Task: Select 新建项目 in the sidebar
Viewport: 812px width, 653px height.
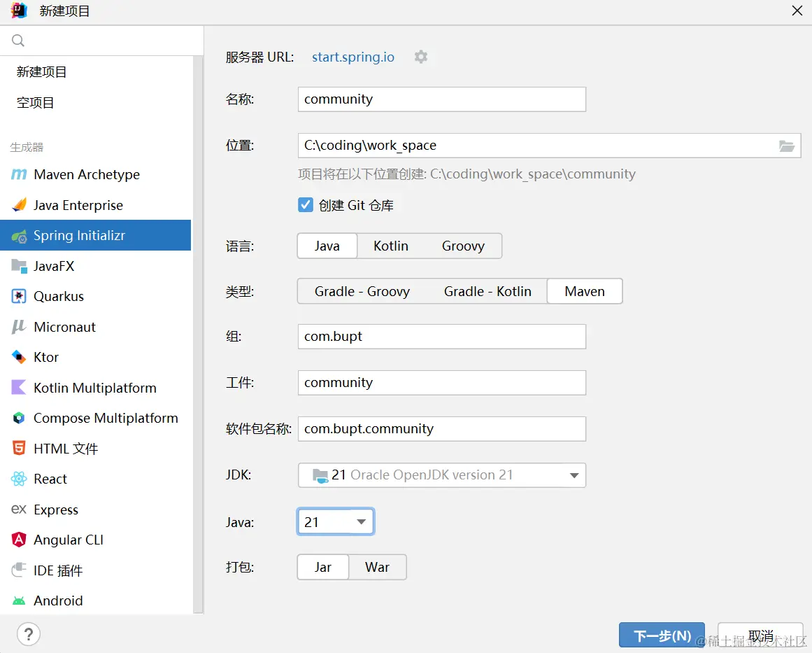Action: [x=42, y=72]
